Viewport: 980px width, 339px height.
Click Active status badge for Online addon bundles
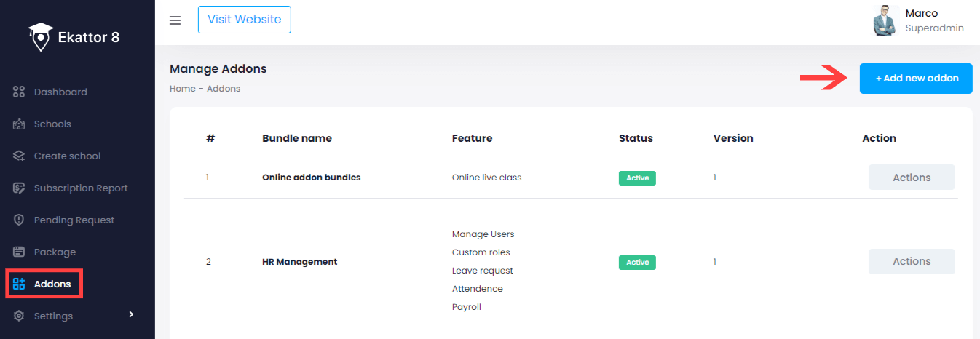[637, 178]
